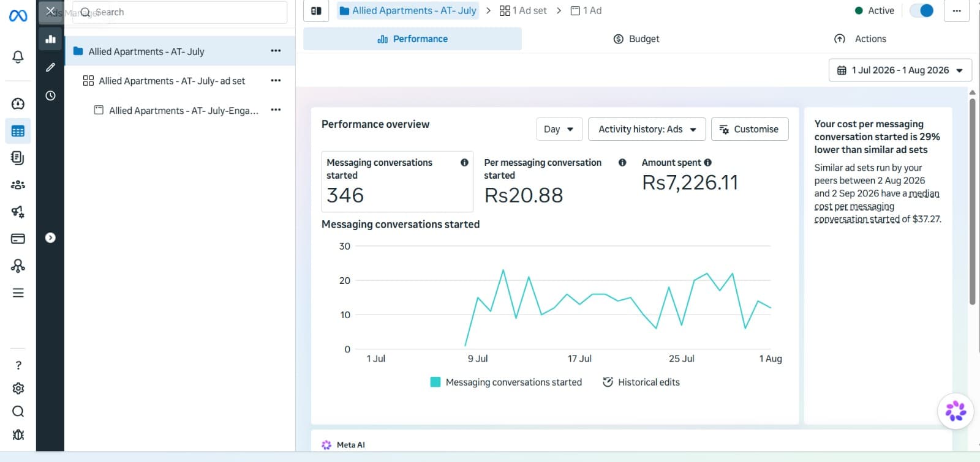Switch to the Performance tab
980x462 pixels.
pyautogui.click(x=413, y=39)
